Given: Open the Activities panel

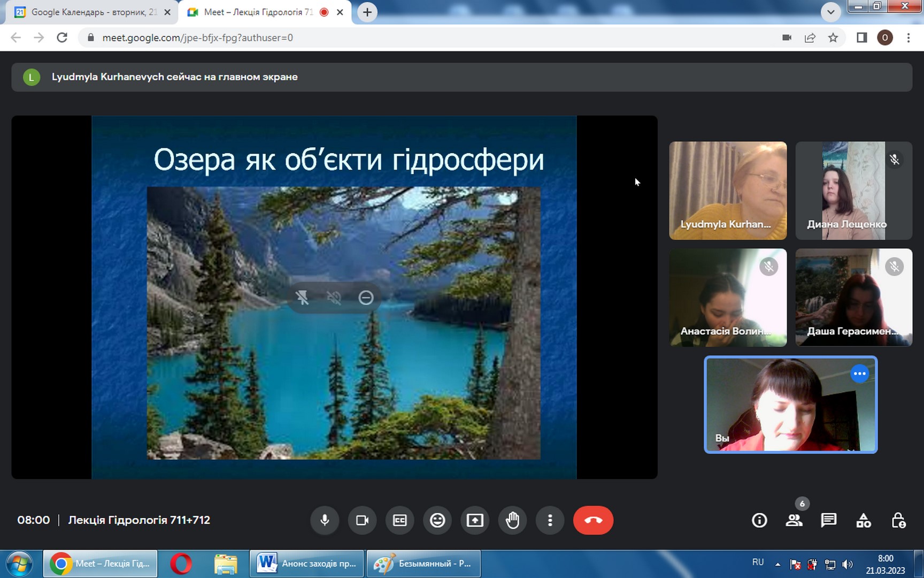Looking at the screenshot, I should click(864, 520).
